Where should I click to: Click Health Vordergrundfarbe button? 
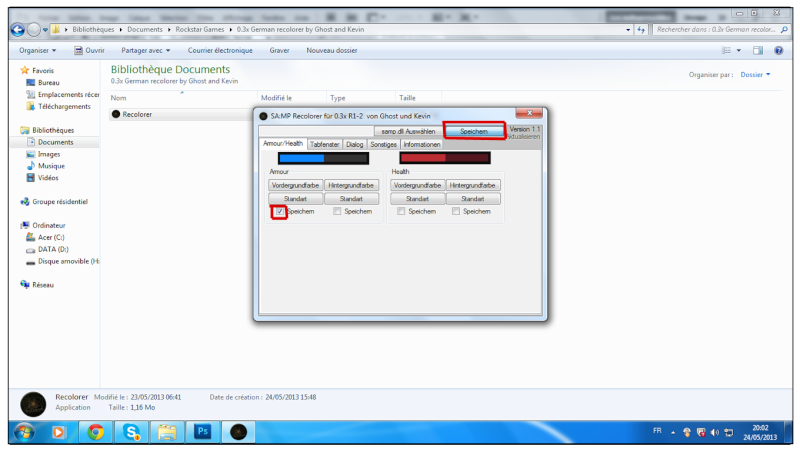pos(417,185)
